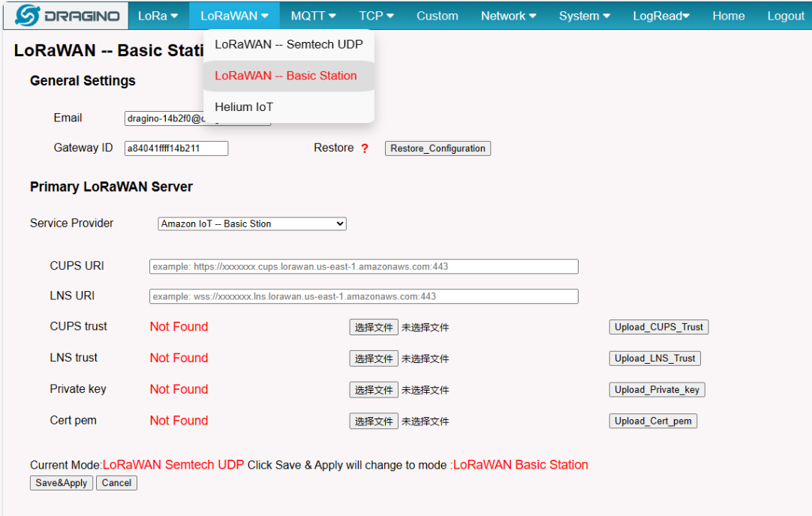This screenshot has height=516, width=812.
Task: Click the Upload_Private_key button
Action: click(657, 390)
